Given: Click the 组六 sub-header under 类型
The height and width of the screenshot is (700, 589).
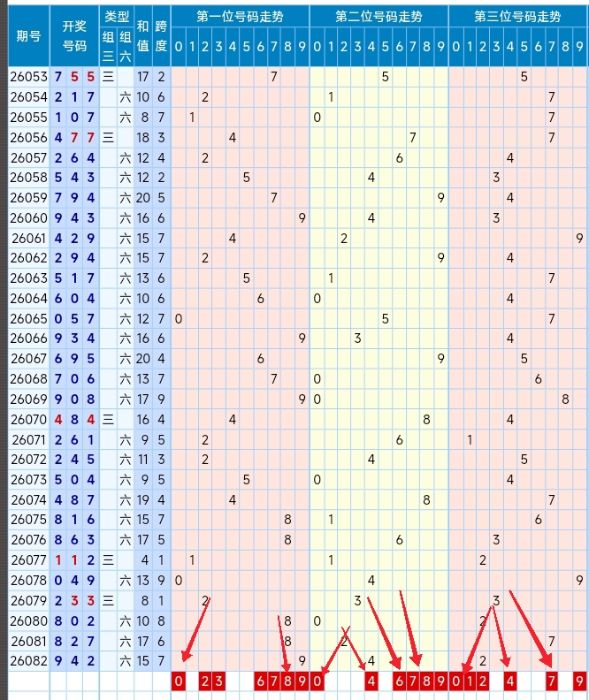Looking at the screenshot, I should pyautogui.click(x=126, y=47).
